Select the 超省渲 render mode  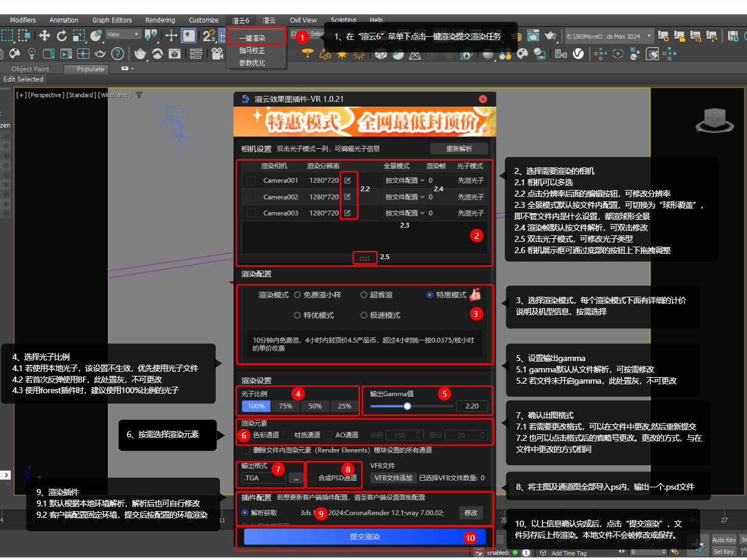point(364,295)
